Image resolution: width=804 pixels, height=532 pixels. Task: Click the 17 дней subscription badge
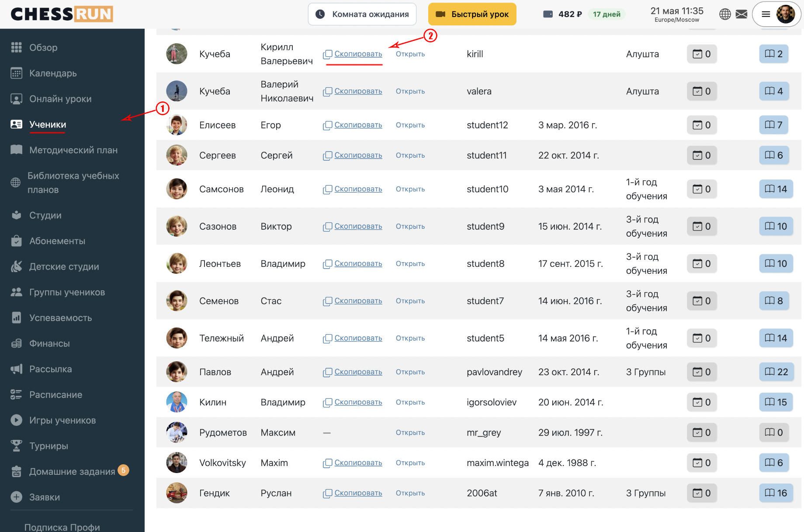click(606, 14)
